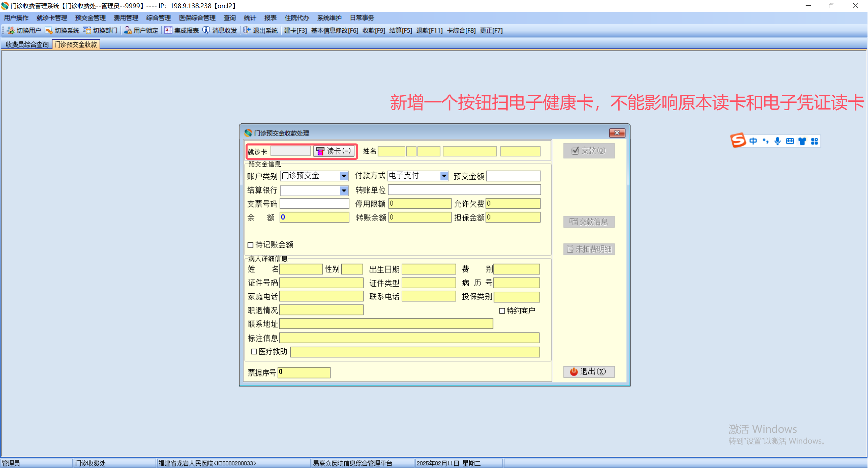Expand the 账户类别 dropdown

point(344,176)
